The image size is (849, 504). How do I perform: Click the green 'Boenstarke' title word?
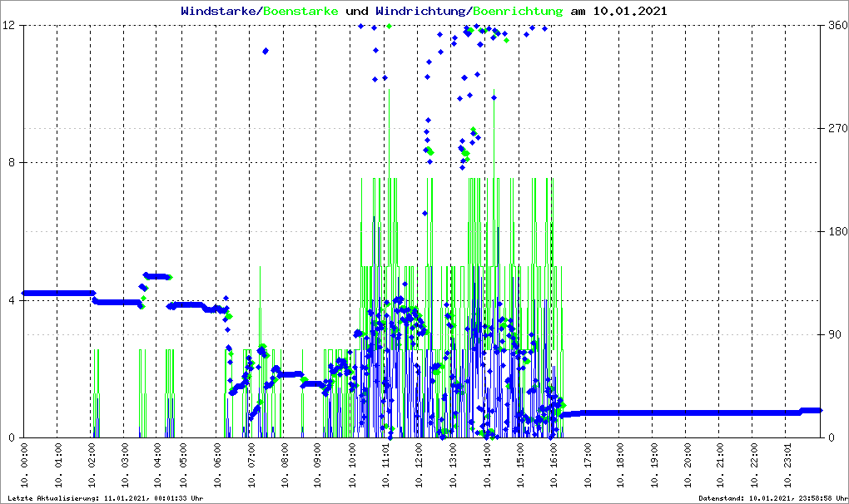(x=300, y=11)
